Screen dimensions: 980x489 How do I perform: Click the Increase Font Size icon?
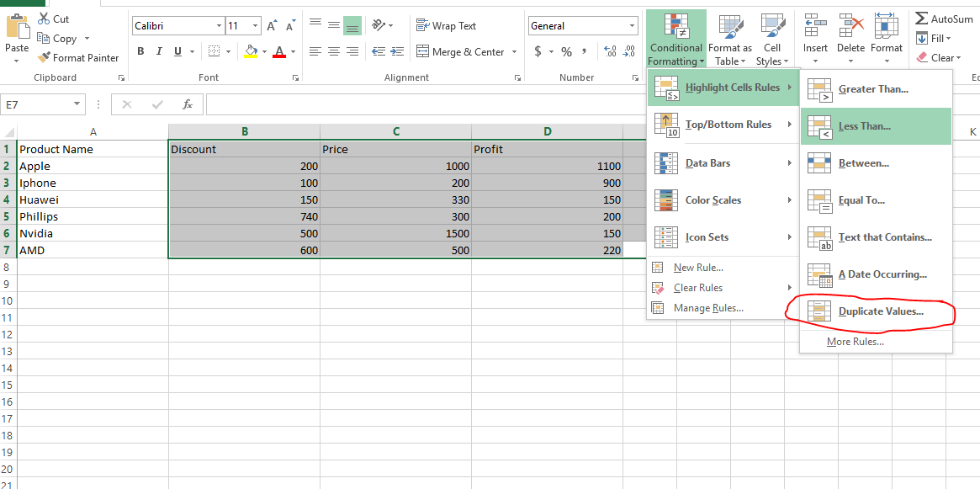pos(272,26)
